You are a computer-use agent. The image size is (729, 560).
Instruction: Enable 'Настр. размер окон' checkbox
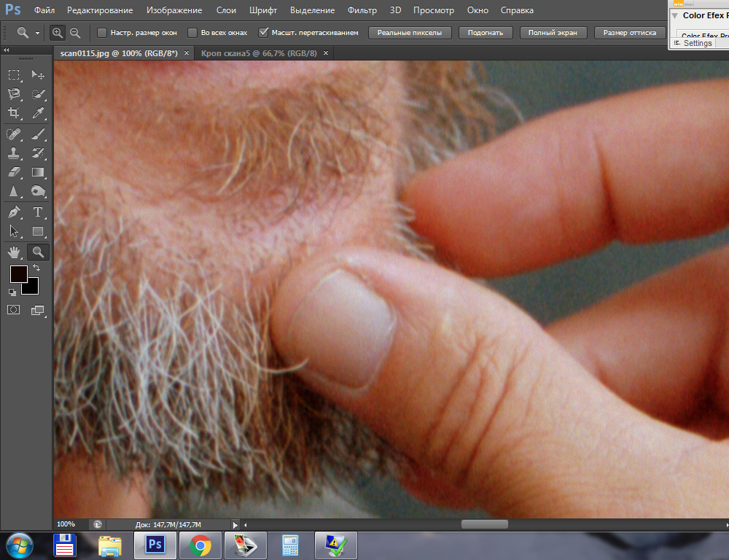click(x=102, y=33)
